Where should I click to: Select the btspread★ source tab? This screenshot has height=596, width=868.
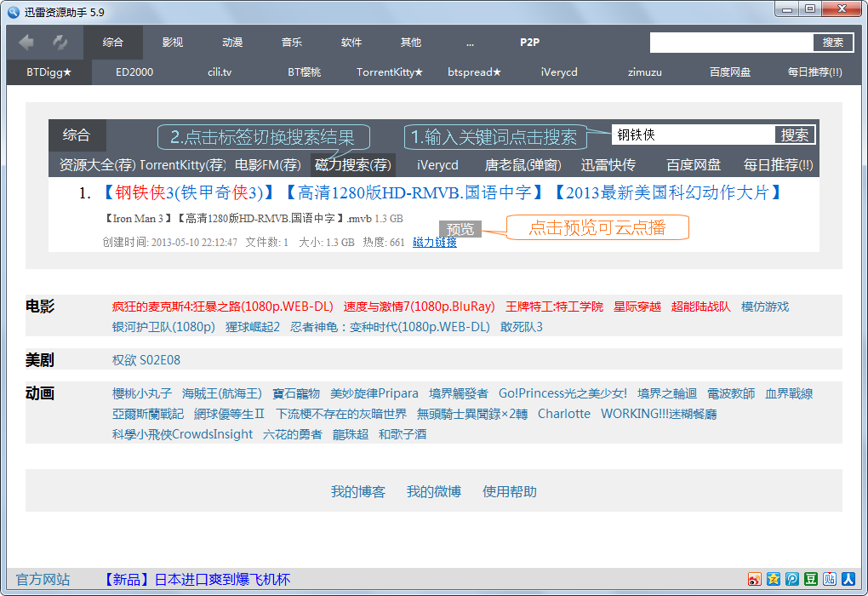coord(474,72)
